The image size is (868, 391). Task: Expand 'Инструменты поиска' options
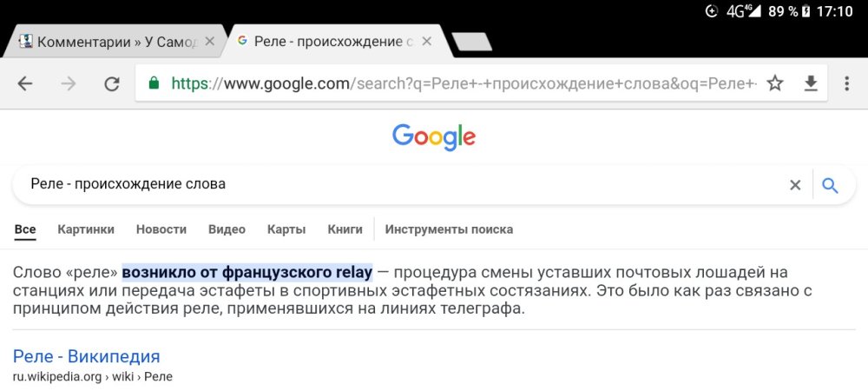pos(449,229)
